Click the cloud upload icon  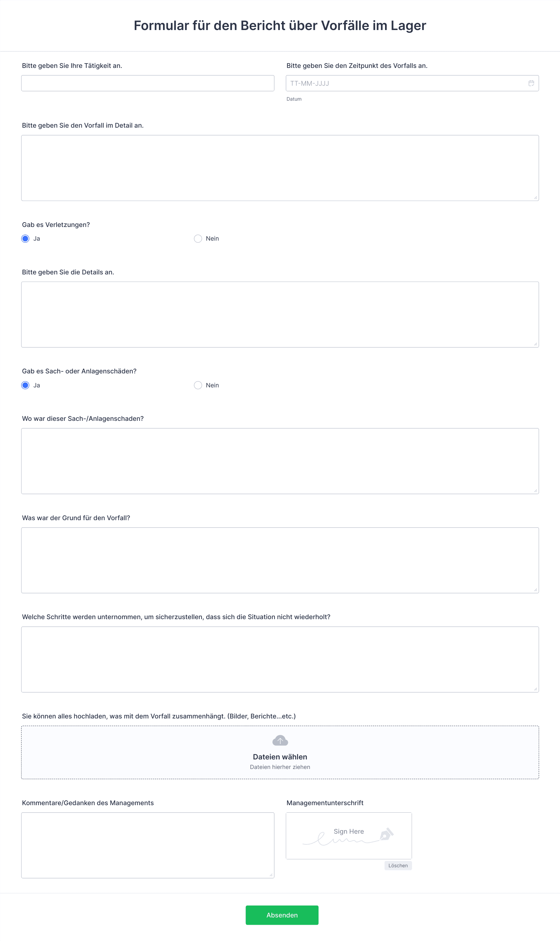tap(280, 741)
